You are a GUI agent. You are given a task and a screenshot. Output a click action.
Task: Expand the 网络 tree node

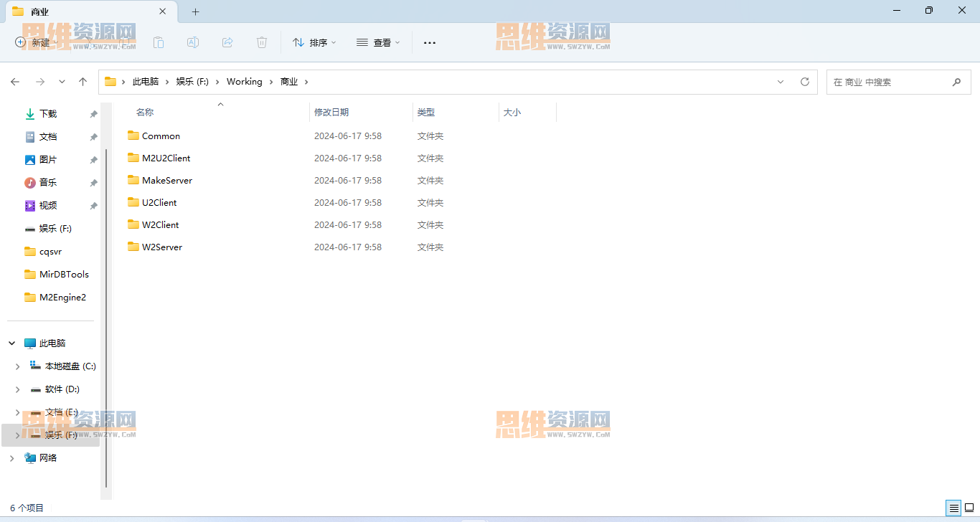[12, 458]
